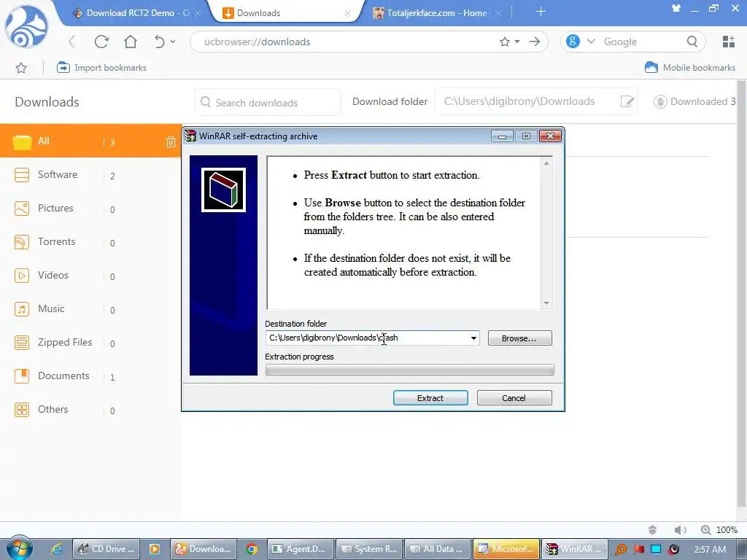Click the undo closed tab arrow icon
747x560 pixels.
pyautogui.click(x=159, y=42)
